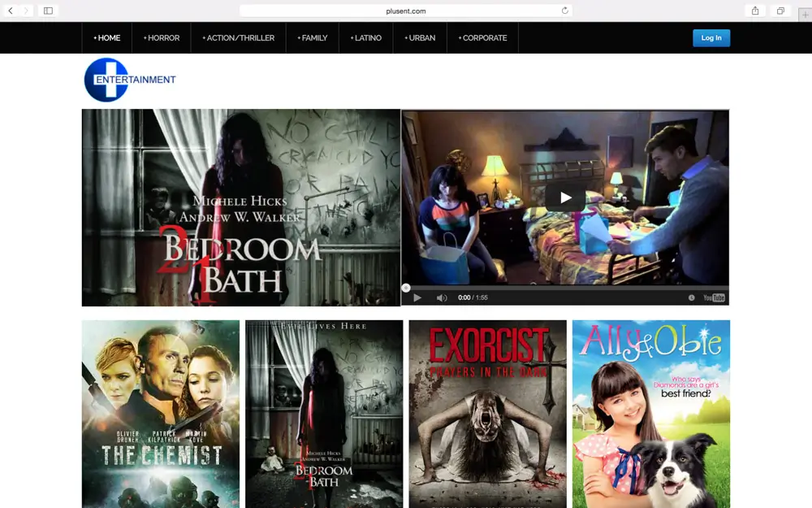Viewport: 812px width, 508px height.
Task: Open the Horror menu item
Action: (x=162, y=38)
